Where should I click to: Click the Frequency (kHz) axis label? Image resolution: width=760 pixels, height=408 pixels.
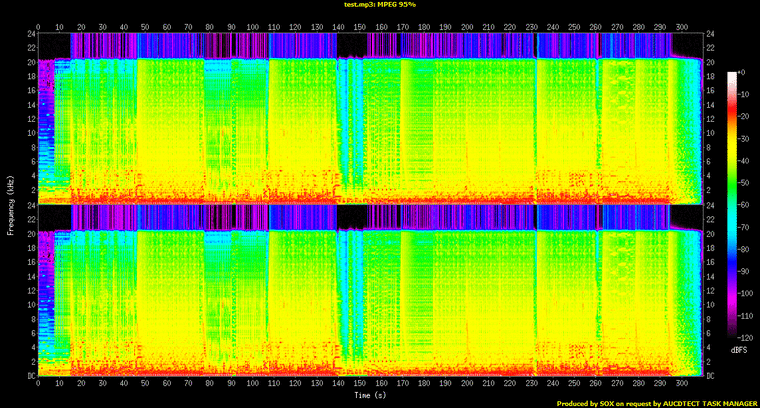[9, 204]
